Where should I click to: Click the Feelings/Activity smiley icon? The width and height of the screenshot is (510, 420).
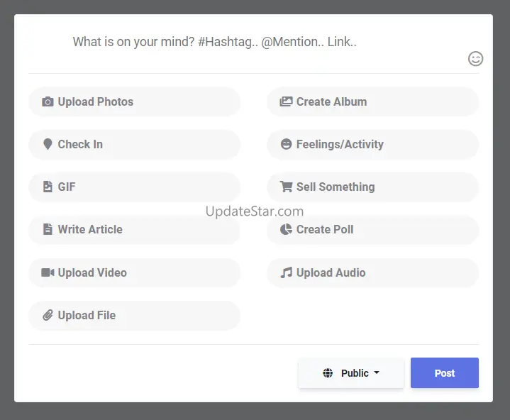(286, 145)
